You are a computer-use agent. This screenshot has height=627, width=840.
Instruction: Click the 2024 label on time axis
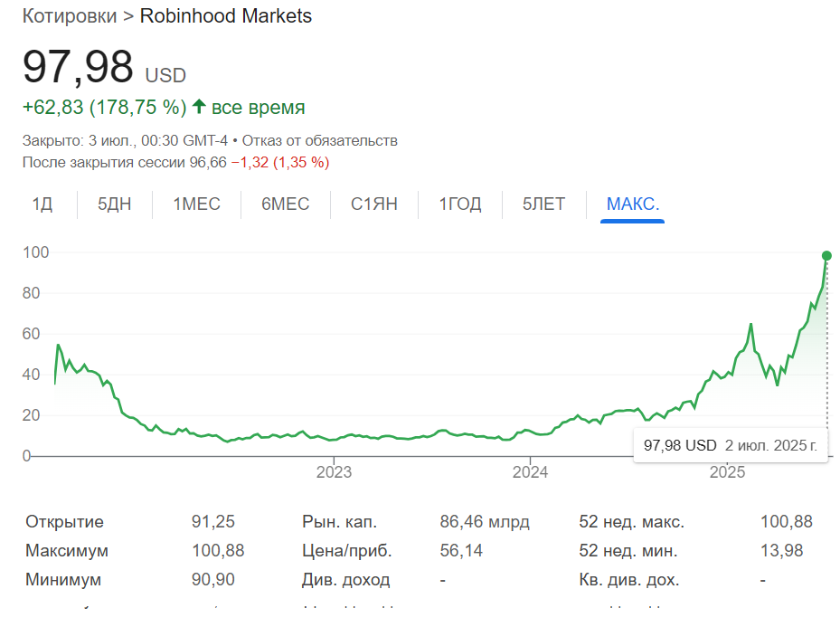(x=530, y=471)
